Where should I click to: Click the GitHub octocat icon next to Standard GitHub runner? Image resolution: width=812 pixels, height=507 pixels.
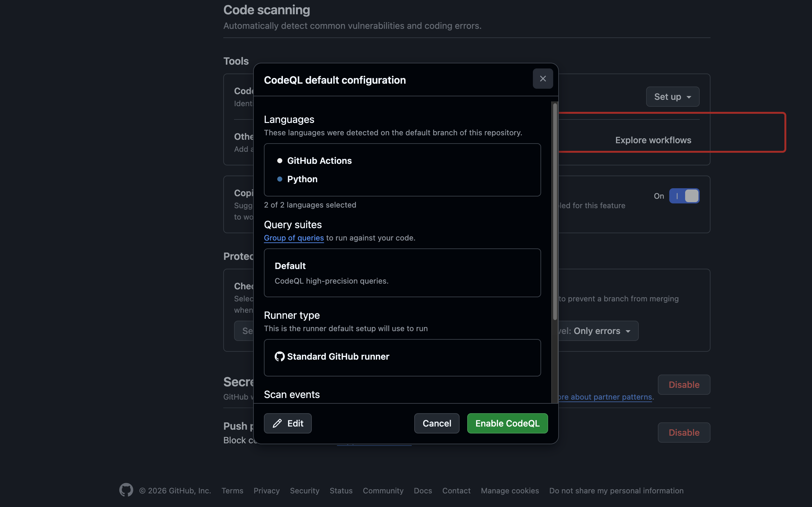(x=279, y=356)
